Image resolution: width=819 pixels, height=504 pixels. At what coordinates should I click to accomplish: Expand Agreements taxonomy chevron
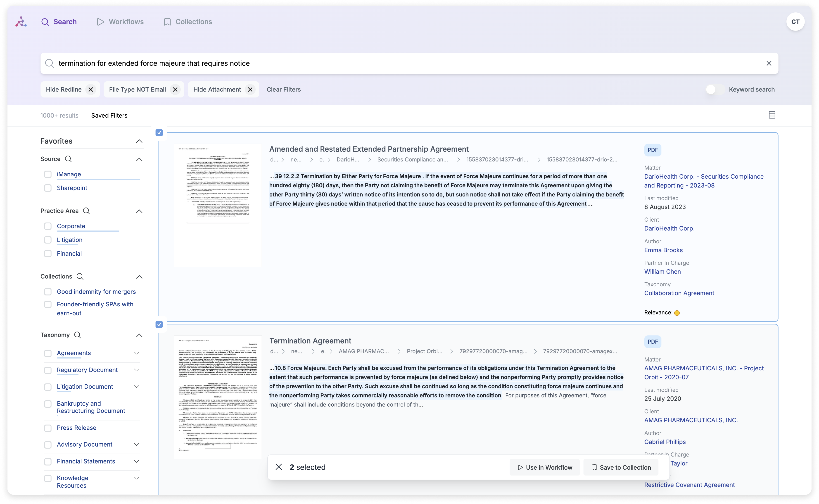click(136, 353)
